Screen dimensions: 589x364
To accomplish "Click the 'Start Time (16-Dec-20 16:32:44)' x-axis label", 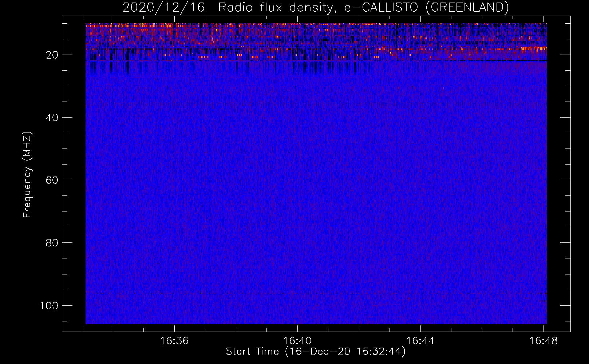I will [x=316, y=352].
